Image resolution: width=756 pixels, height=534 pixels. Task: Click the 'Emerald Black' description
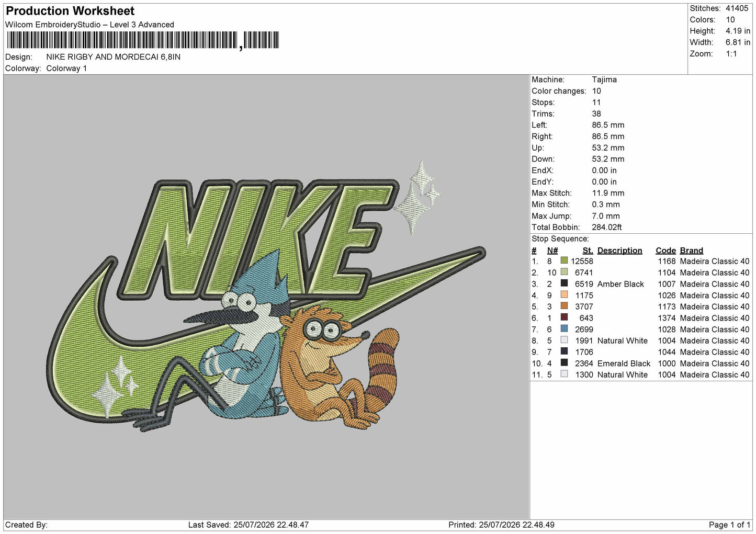[624, 363]
